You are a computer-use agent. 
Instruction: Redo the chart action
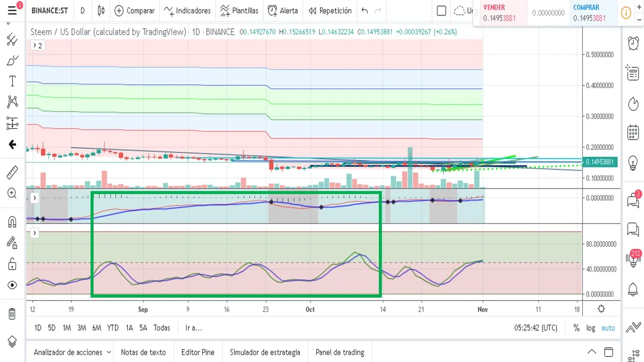point(378,11)
